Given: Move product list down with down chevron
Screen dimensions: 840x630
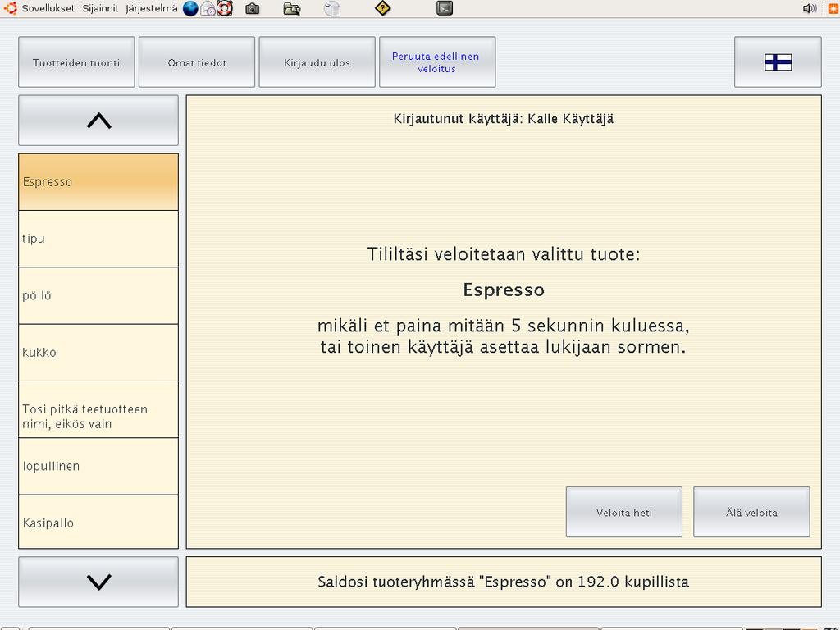Looking at the screenshot, I should 98,582.
